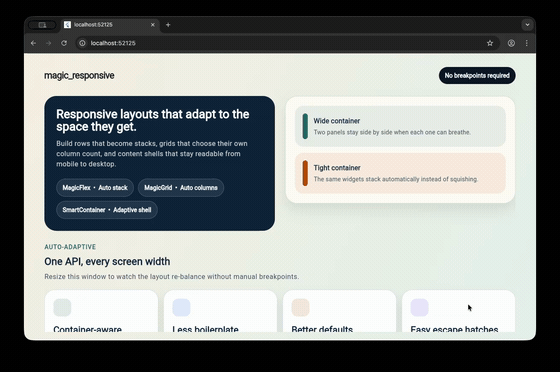Screen dimensions: 560x372
Task: Click the orange bar on Tight container
Action: click(305, 173)
